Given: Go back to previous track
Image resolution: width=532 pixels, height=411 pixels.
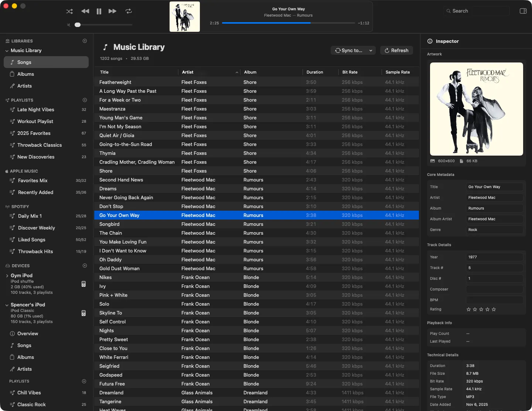Looking at the screenshot, I should [x=85, y=11].
